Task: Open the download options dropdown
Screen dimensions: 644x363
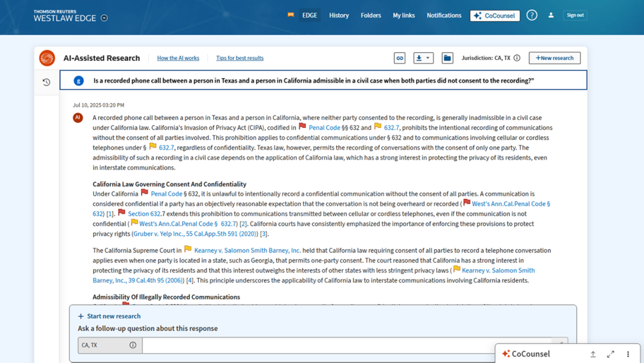Action: (x=423, y=58)
